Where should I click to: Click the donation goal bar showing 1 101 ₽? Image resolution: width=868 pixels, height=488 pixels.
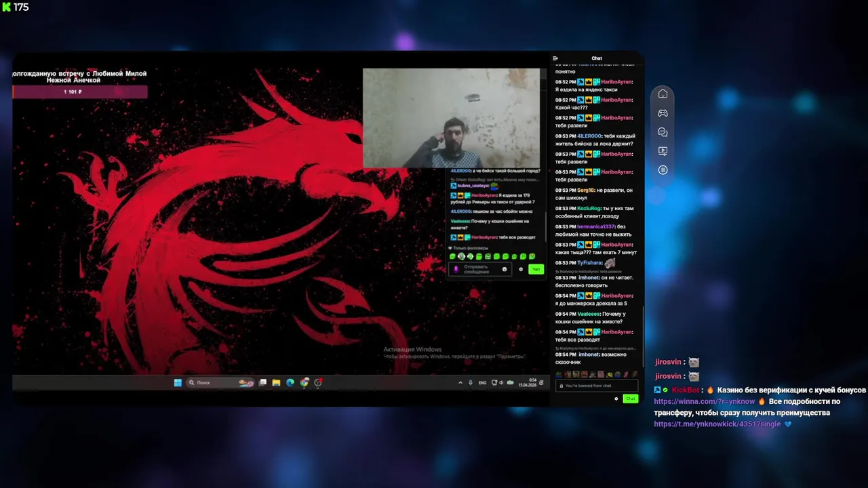point(79,91)
